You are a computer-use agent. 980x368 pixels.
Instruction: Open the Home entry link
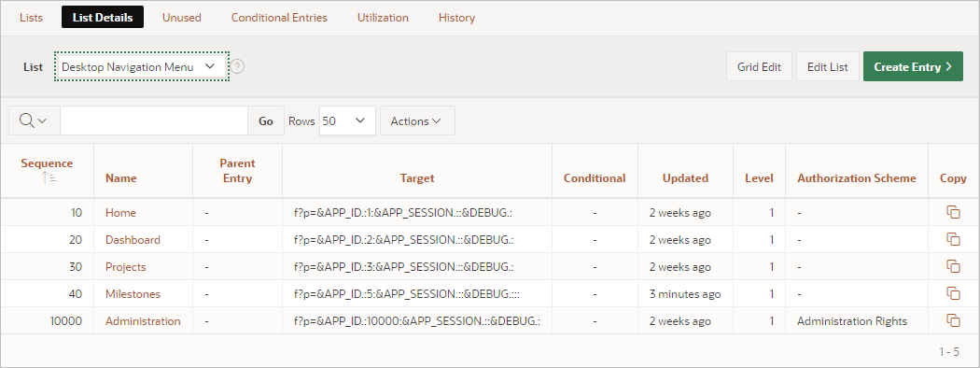120,213
